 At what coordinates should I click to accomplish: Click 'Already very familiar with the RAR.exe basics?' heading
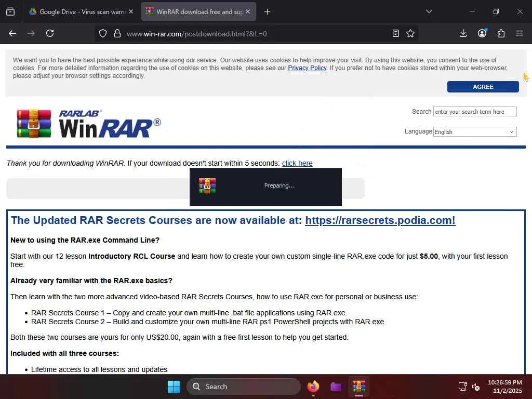coord(91,281)
